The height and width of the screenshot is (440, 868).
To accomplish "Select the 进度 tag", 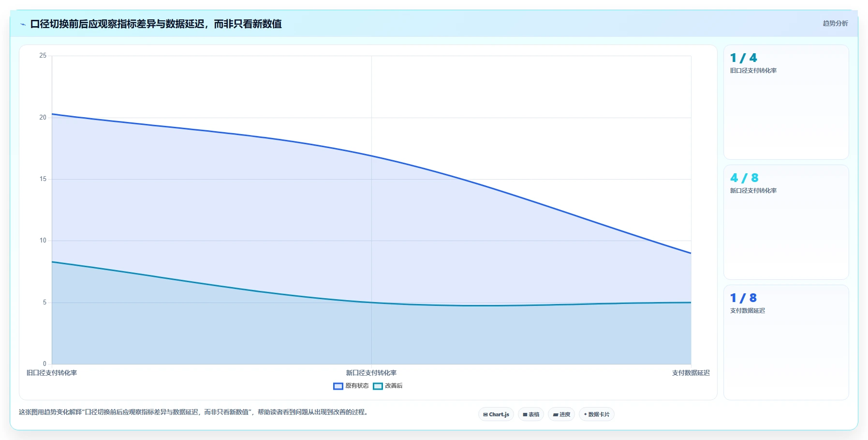I will click(561, 414).
